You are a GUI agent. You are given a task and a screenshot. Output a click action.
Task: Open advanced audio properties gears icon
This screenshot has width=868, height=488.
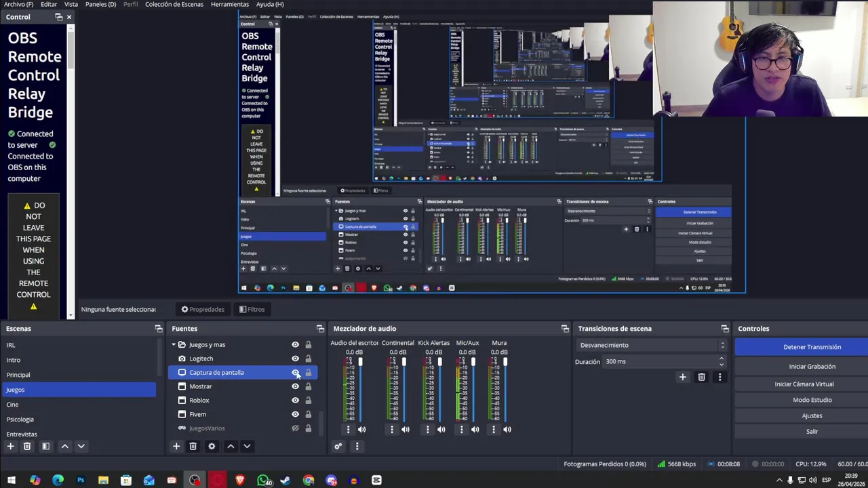338,446
